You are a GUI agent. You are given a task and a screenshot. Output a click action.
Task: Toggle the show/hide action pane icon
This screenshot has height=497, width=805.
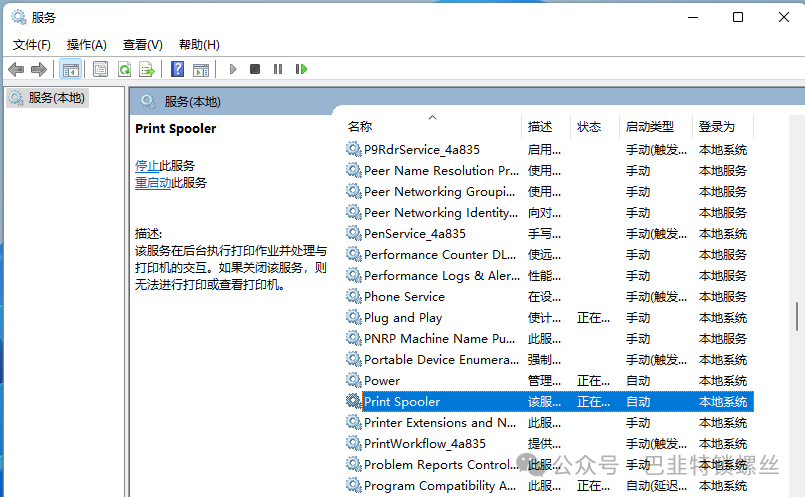pos(201,69)
